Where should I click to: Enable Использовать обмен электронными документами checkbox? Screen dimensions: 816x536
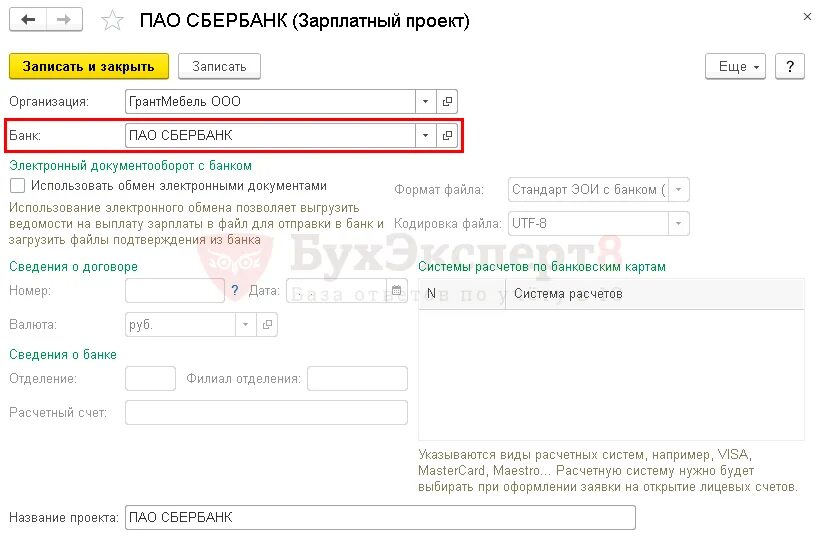click(17, 185)
